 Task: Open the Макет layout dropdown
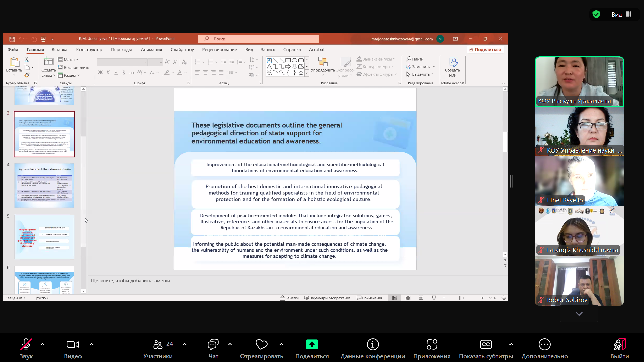pyautogui.click(x=68, y=59)
